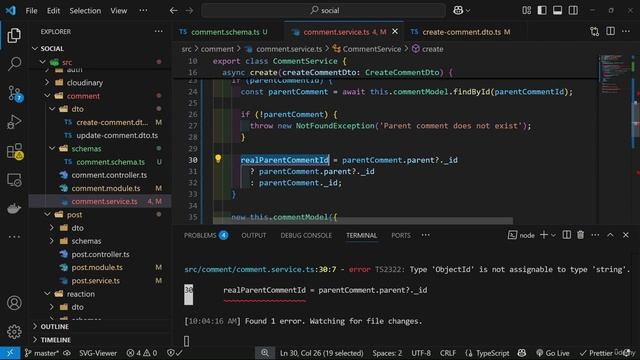Open editor More Actions menu
The width and height of the screenshot is (640, 360).
click(x=626, y=32)
